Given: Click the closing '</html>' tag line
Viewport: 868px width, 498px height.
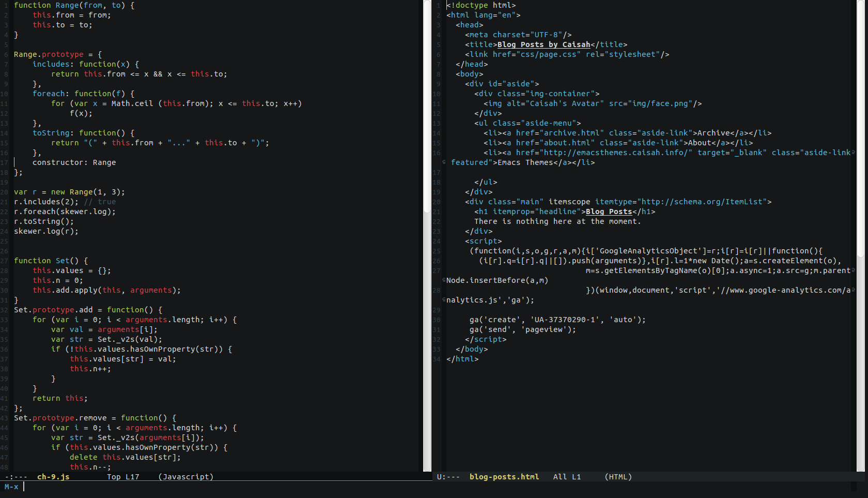Looking at the screenshot, I should tap(462, 359).
